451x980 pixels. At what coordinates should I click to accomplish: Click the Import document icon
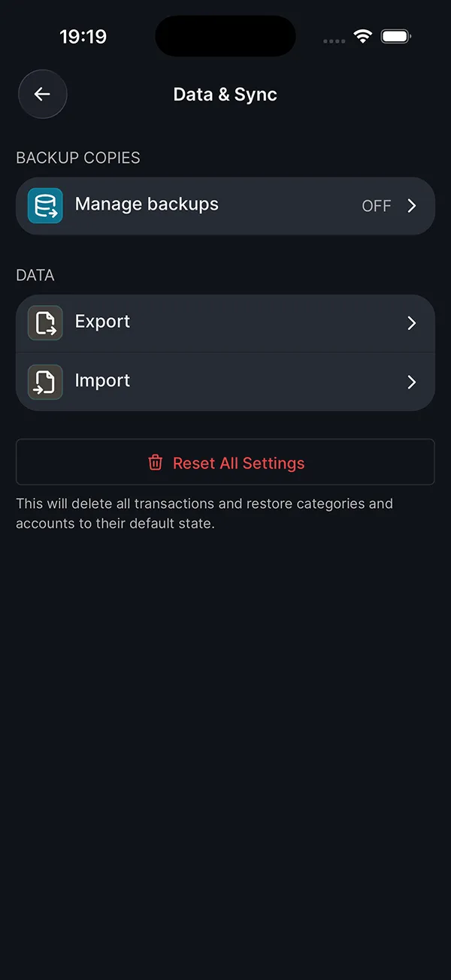(x=44, y=382)
